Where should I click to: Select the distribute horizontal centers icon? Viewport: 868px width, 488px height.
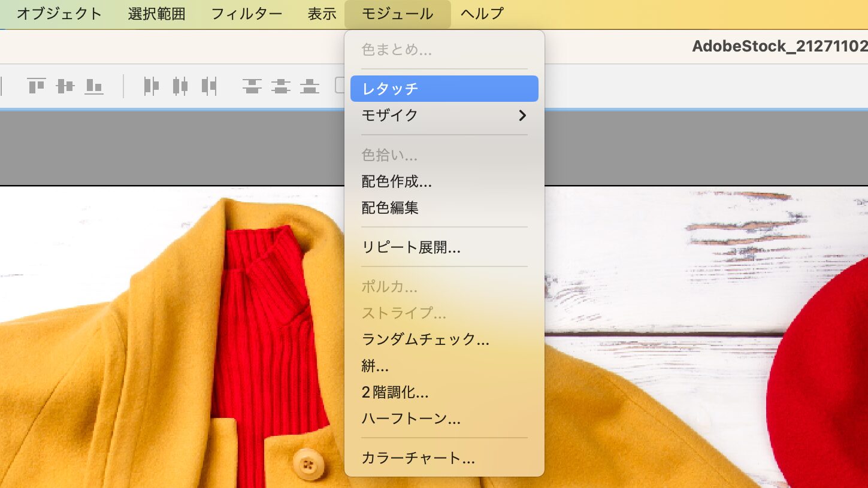180,86
